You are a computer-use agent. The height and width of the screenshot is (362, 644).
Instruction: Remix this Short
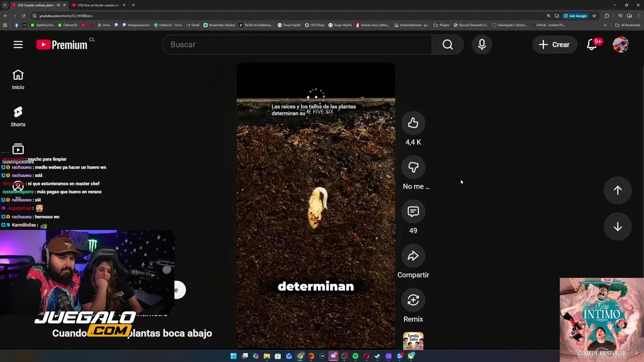coord(413,300)
